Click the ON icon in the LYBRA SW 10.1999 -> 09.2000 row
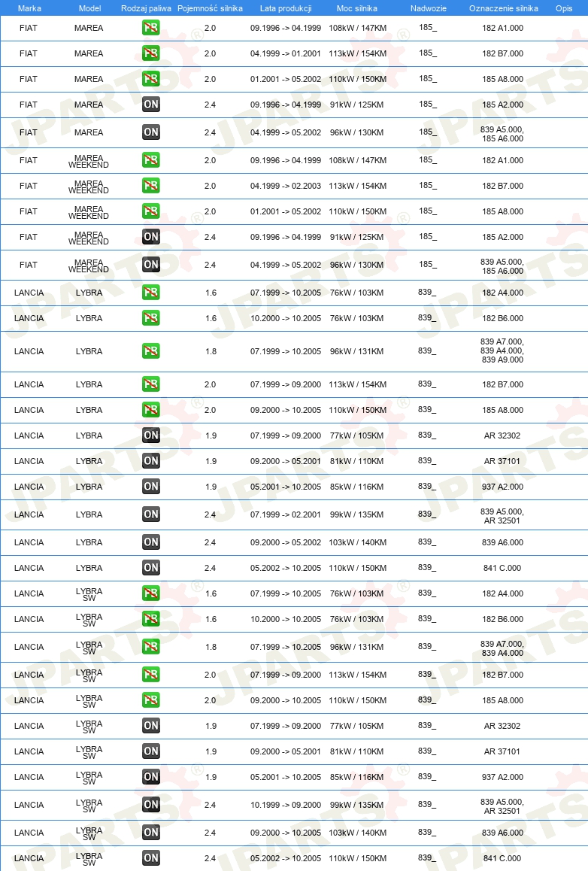This screenshot has height=871, width=588. pos(151,804)
